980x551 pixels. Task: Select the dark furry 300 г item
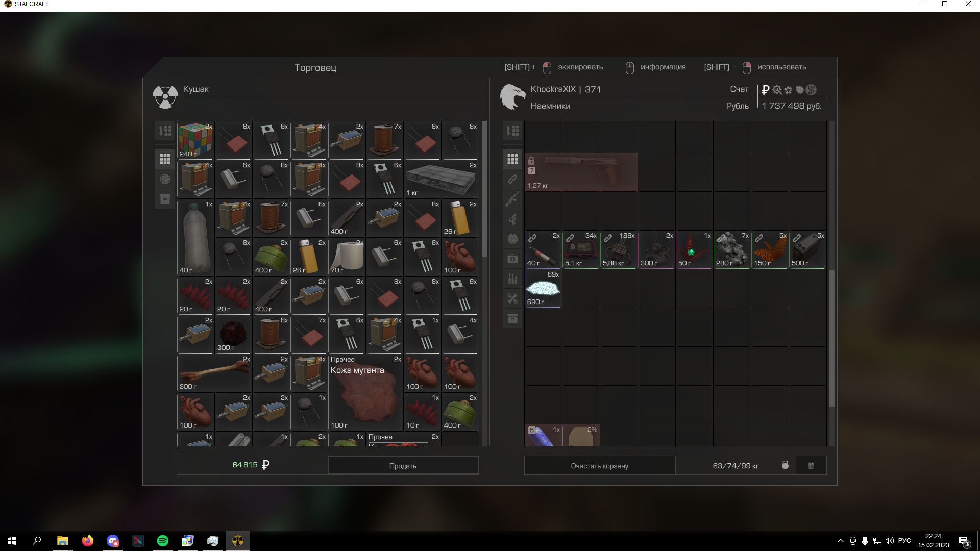click(233, 334)
